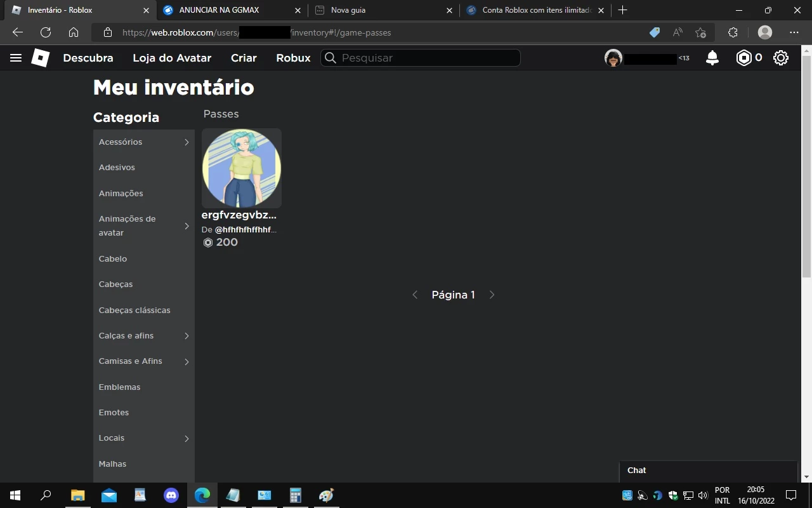Open the ergfvzegvbz game pass title

click(239, 215)
